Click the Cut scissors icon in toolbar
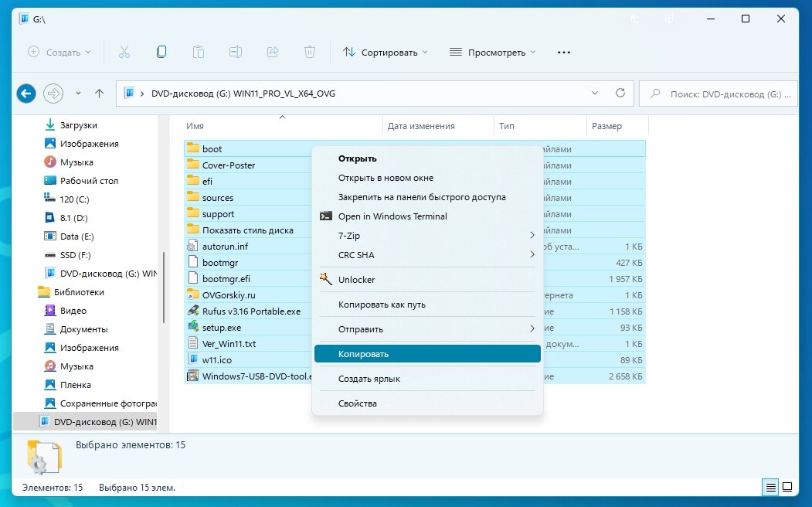 tap(124, 53)
